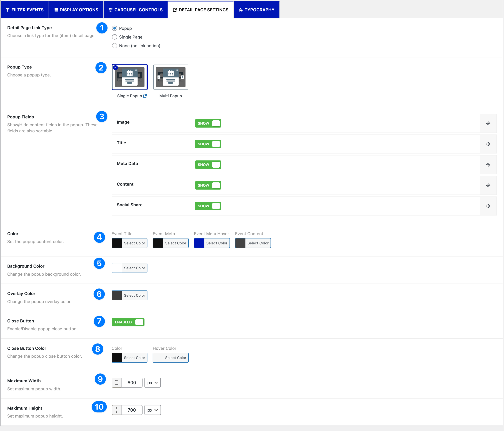504x431 pixels.
Task: Focus the Maximum Height 700 field
Action: [132, 410]
